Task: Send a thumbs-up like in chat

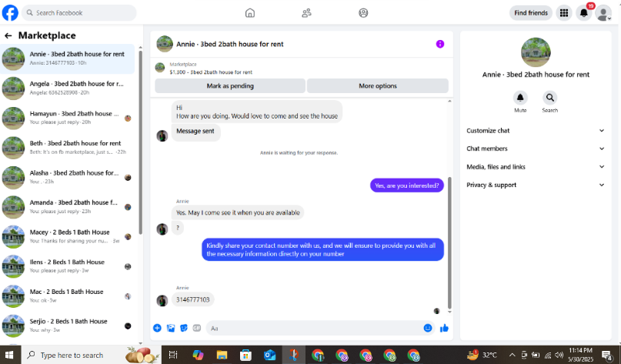Action: tap(444, 328)
